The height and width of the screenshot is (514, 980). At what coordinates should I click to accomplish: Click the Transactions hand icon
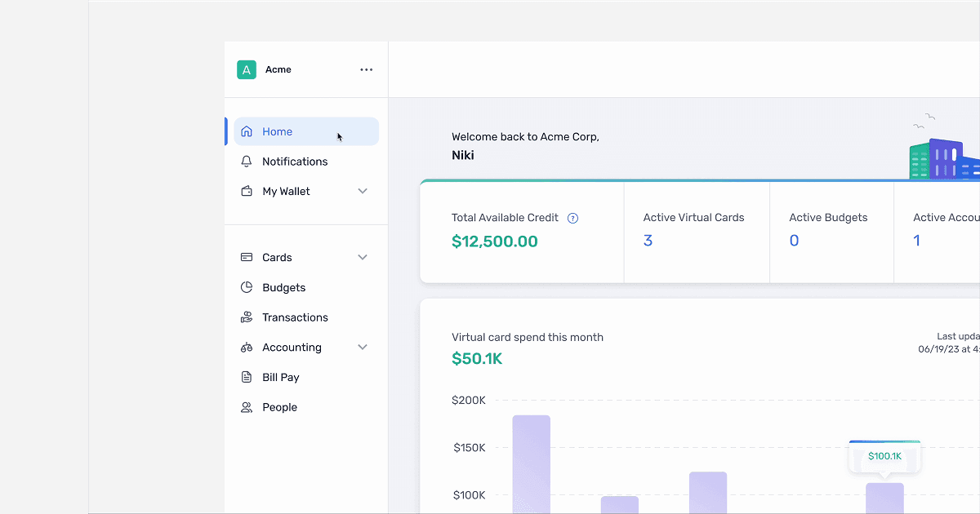coord(247,317)
